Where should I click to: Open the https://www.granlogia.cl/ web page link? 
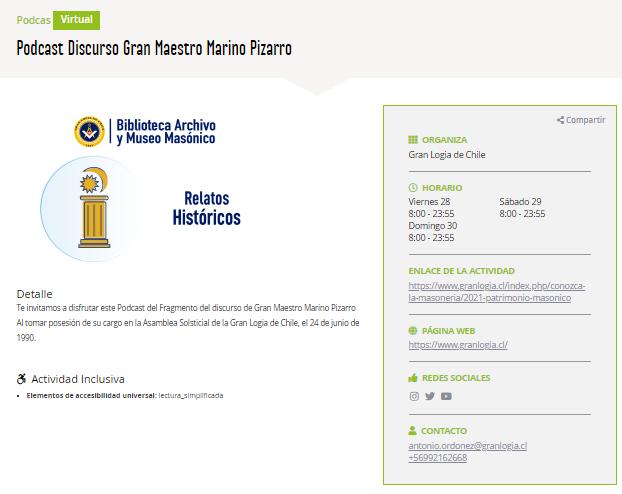pos(458,344)
